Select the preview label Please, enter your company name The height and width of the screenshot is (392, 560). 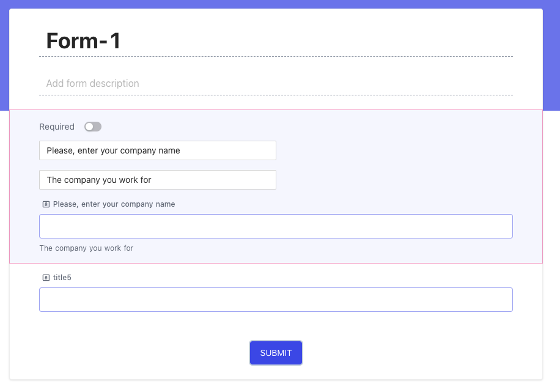click(x=114, y=204)
